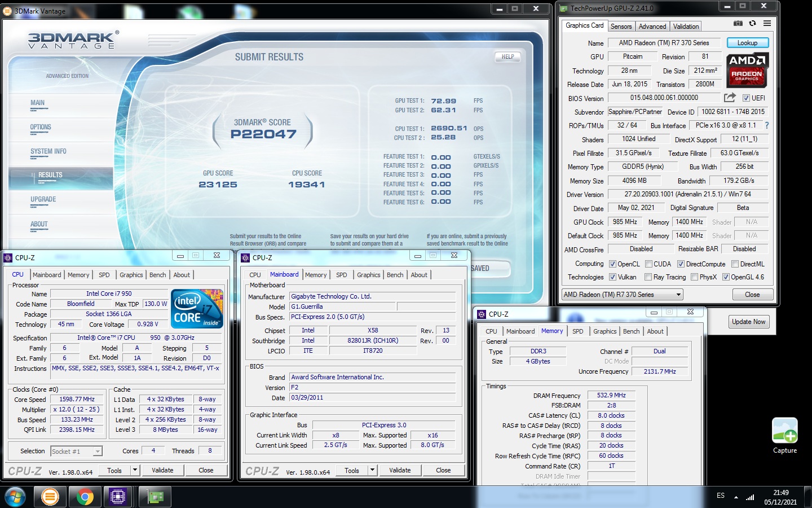This screenshot has width=812, height=508.
Task: Click the GPU-Z green card taskbar icon
Action: (156, 497)
